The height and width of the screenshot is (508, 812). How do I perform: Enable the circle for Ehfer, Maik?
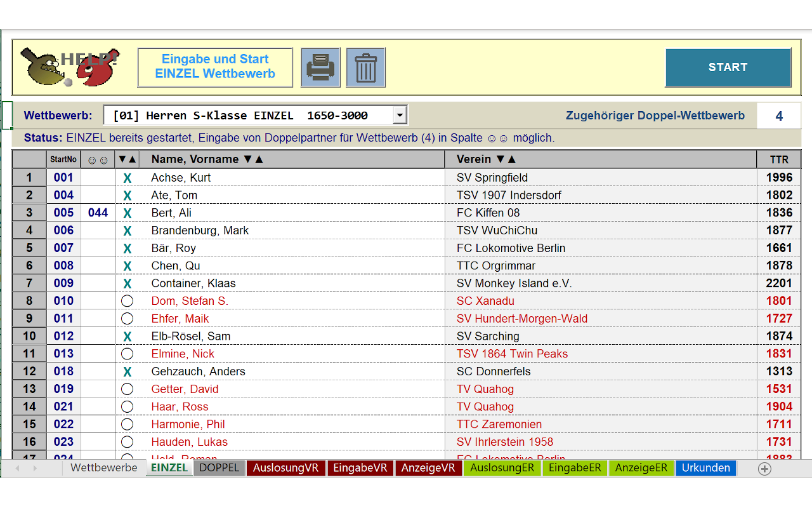pyautogui.click(x=127, y=319)
